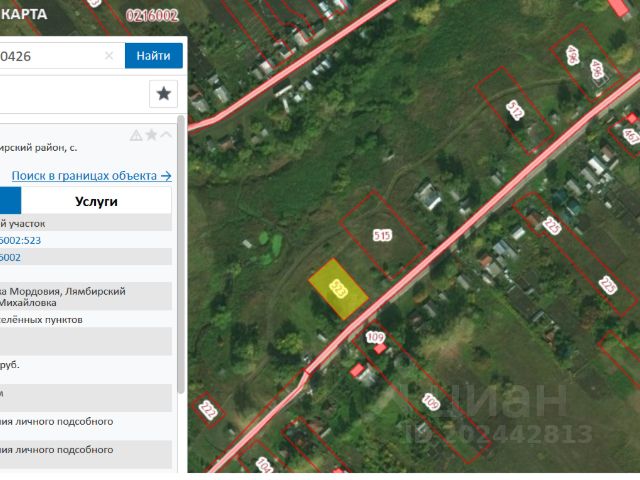Click the cadastral number search input field

click(50, 56)
